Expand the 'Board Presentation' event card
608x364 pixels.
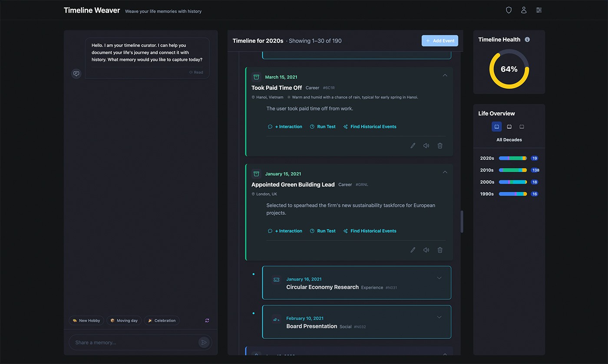pos(439,317)
